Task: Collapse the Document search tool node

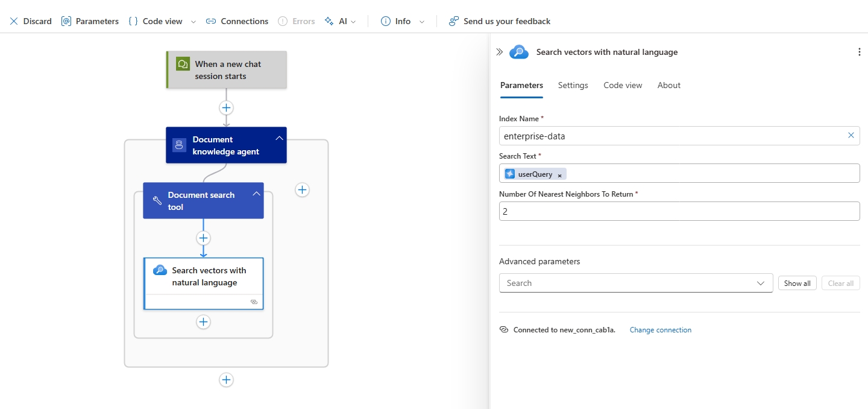Action: (256, 194)
